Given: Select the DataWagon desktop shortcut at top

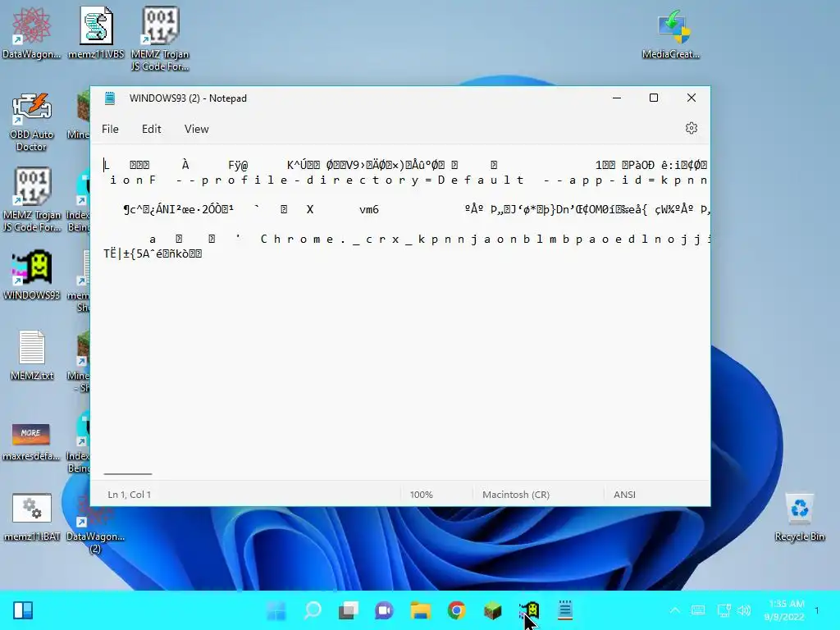Looking at the screenshot, I should (31, 33).
